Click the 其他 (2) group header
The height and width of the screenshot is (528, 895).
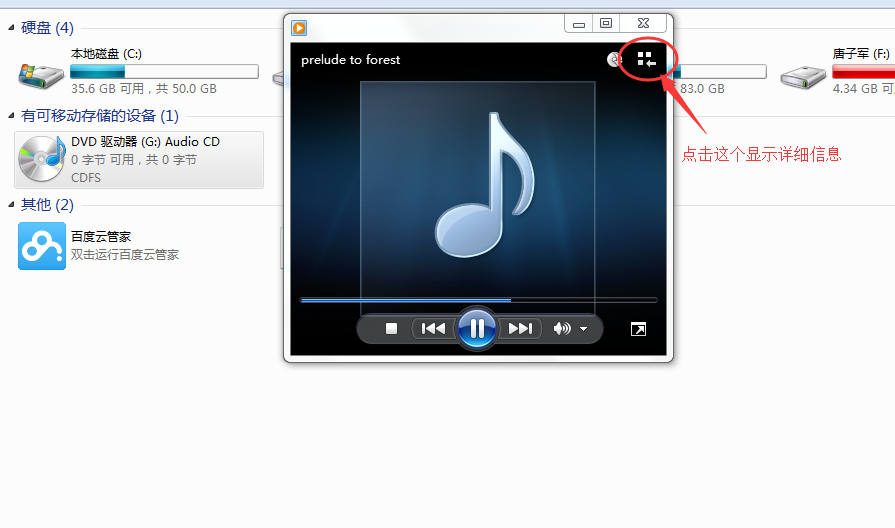47,204
